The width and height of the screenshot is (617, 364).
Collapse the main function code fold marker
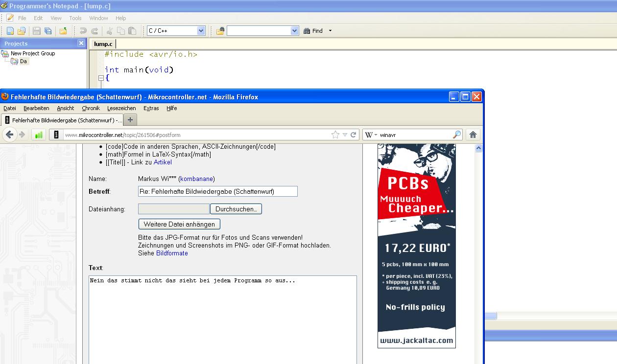click(101, 78)
